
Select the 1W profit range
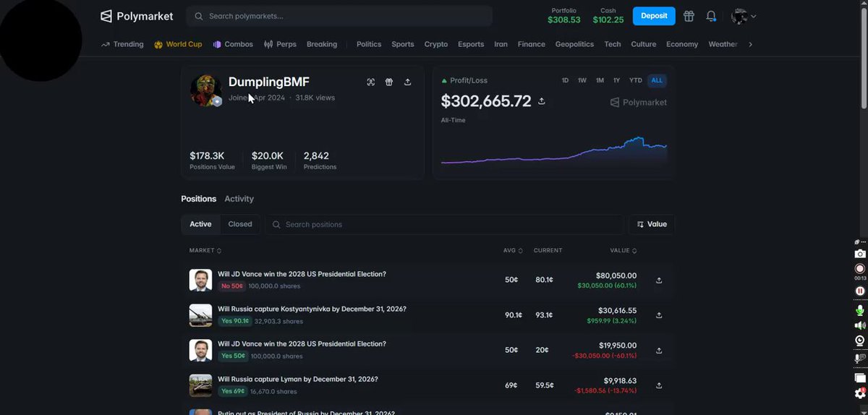pyautogui.click(x=582, y=80)
